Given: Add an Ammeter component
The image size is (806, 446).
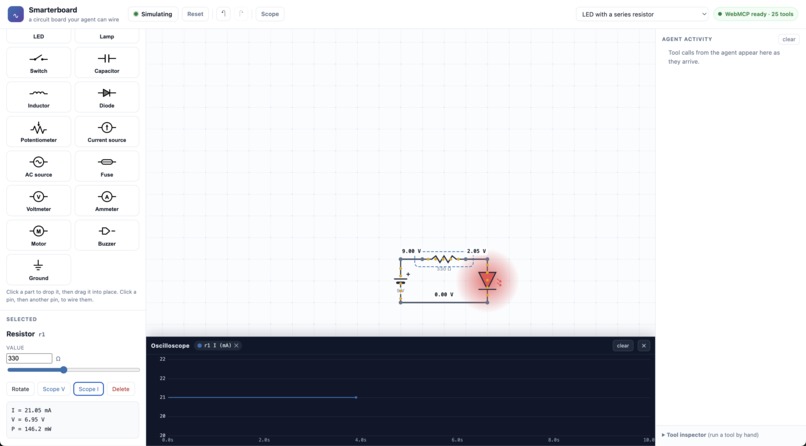Looking at the screenshot, I should (107, 200).
